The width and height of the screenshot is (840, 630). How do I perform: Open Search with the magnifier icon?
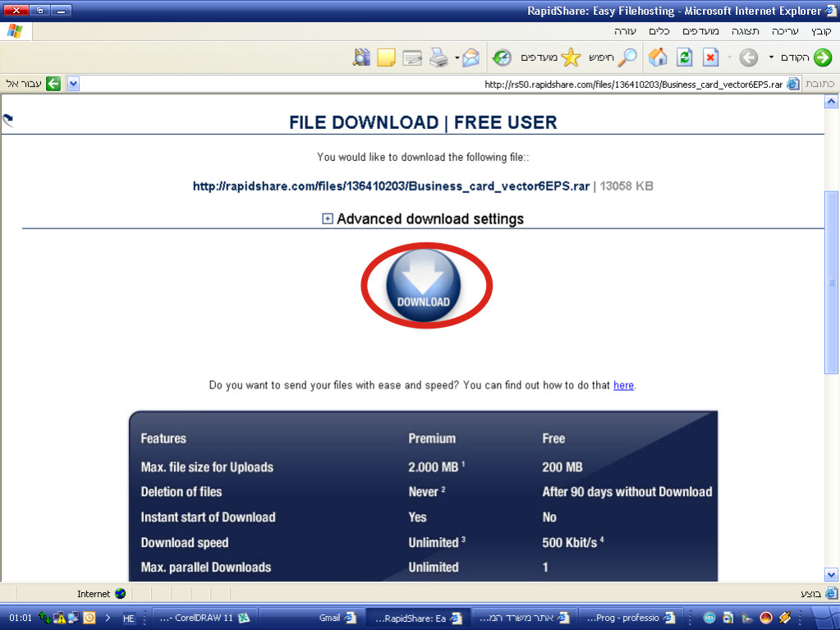pyautogui.click(x=627, y=57)
